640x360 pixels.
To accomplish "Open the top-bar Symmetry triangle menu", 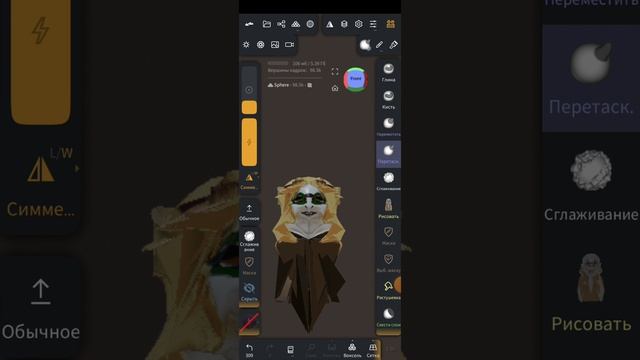I will coord(329,24).
